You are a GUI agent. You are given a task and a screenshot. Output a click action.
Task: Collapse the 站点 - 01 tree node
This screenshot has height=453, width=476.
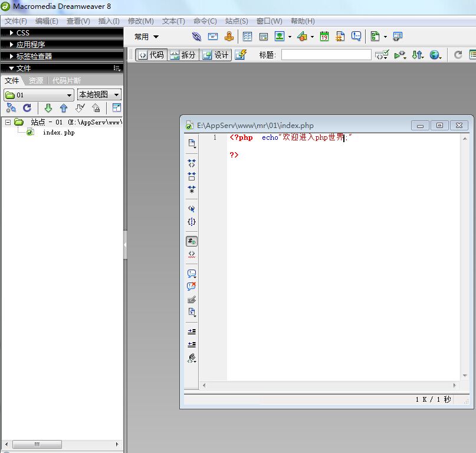coord(8,122)
